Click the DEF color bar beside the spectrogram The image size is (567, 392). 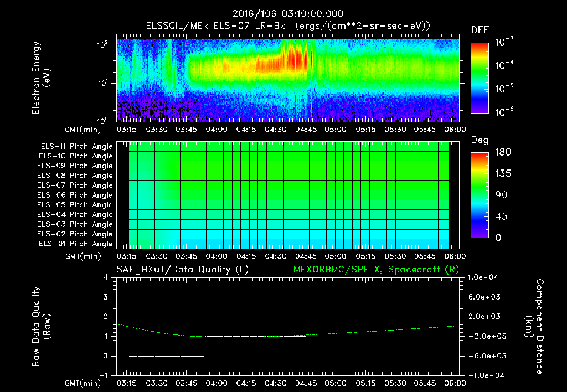click(479, 78)
